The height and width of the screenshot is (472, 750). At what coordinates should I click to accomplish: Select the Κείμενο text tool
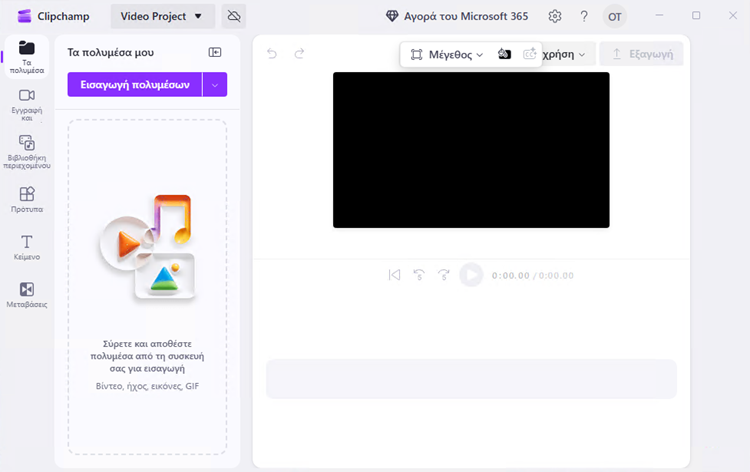tap(27, 247)
